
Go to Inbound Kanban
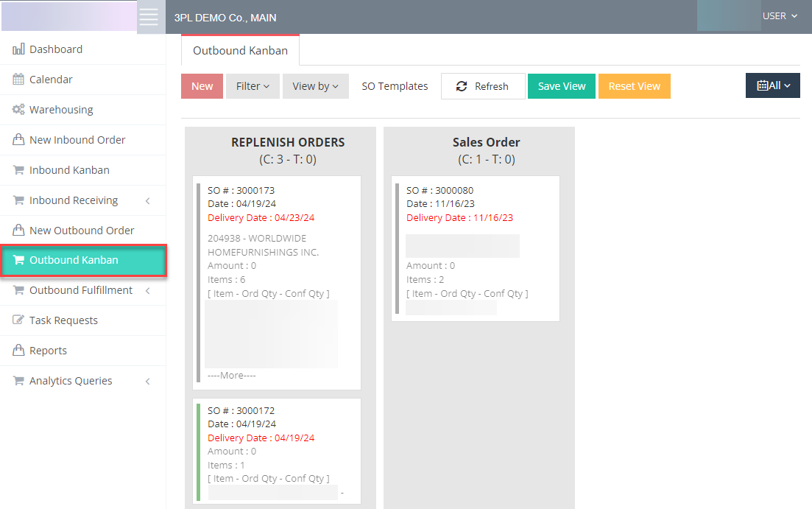(x=69, y=170)
